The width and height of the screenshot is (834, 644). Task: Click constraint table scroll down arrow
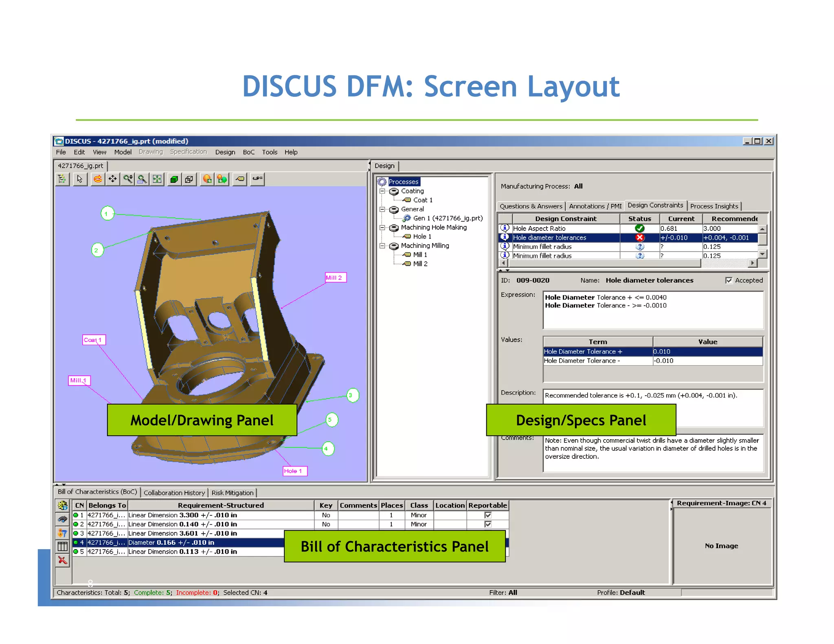pos(763,254)
